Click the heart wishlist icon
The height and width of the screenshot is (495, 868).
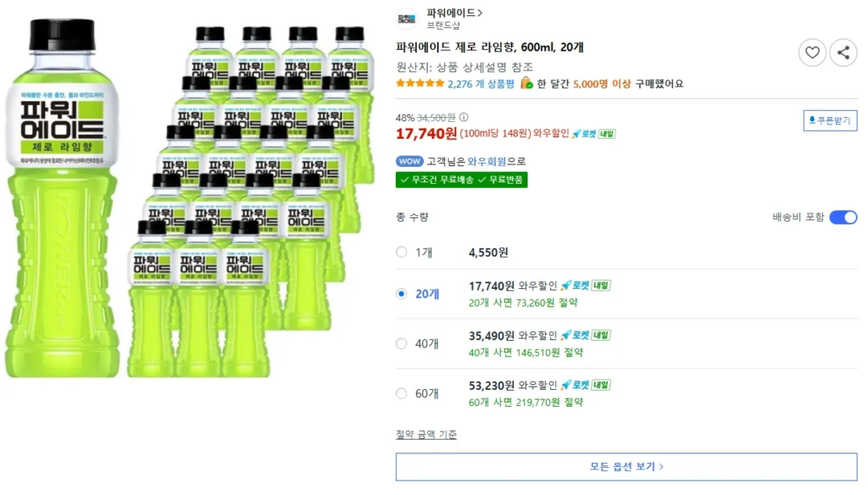pos(812,52)
